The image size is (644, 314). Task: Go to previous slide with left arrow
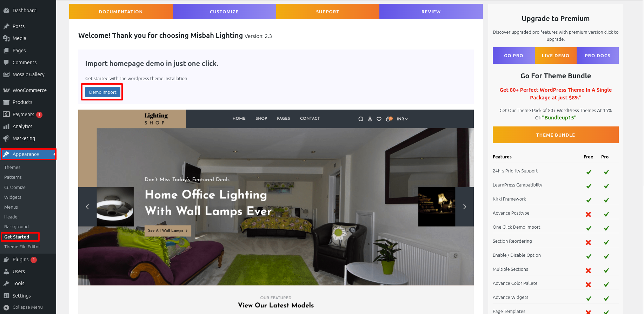pyautogui.click(x=87, y=207)
